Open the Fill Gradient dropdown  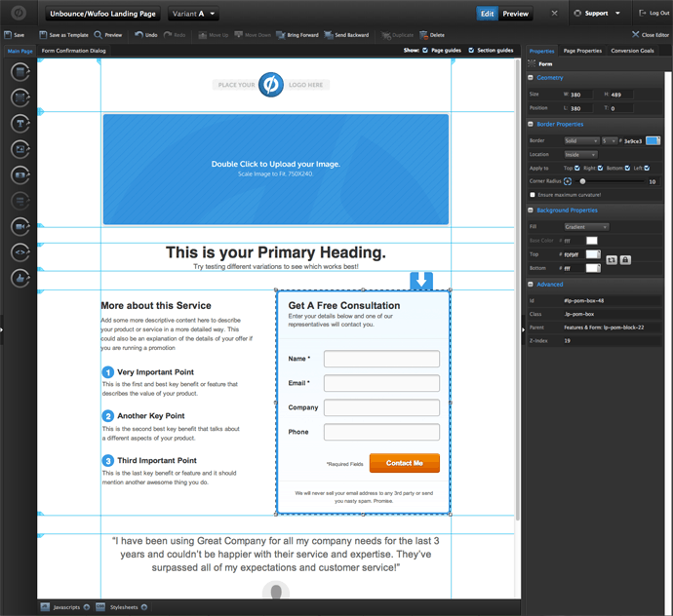click(x=585, y=227)
